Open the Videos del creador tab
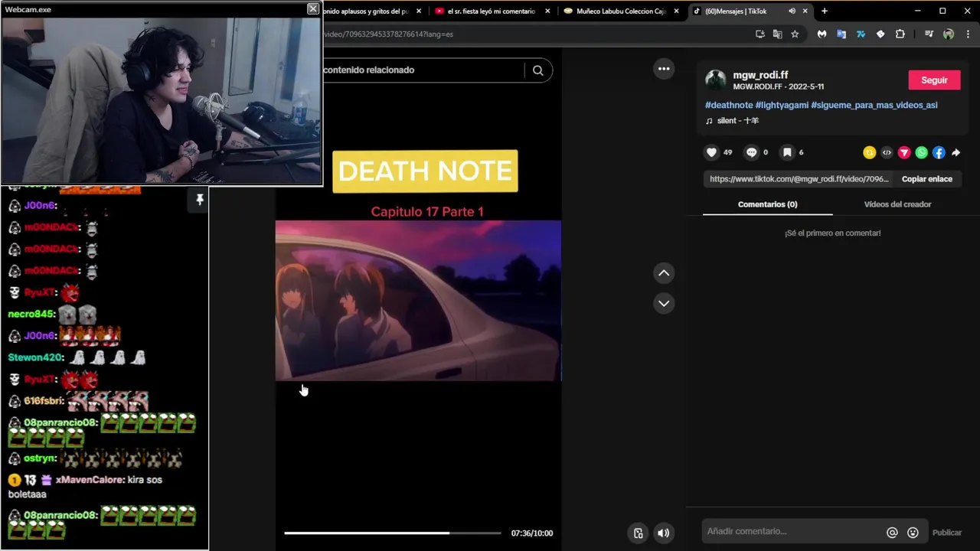The image size is (980, 551). pyautogui.click(x=897, y=204)
